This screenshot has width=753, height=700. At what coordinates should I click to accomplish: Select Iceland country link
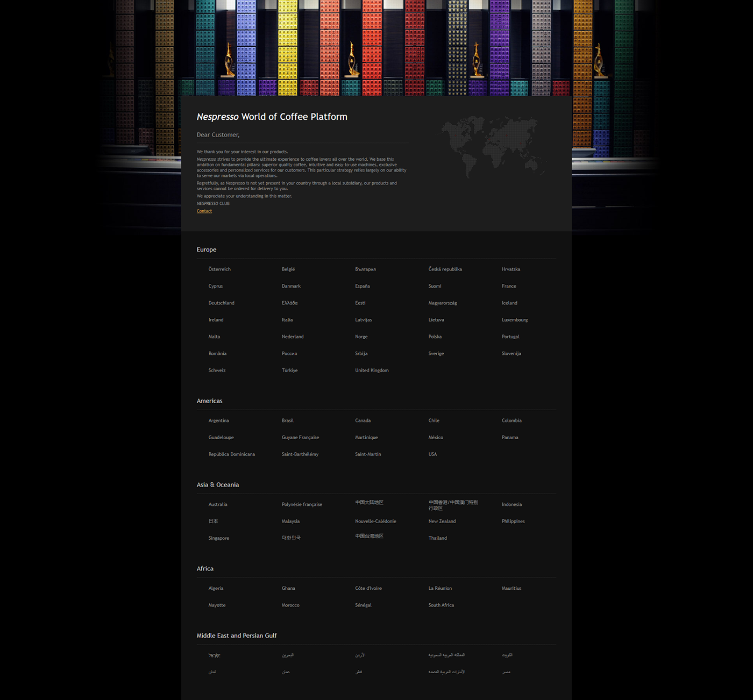(x=509, y=303)
